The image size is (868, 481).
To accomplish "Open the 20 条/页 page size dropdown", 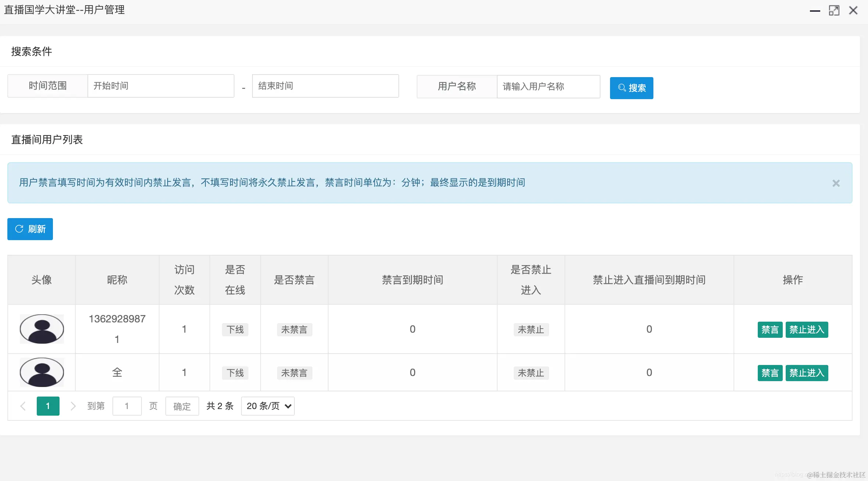I will 268,406.
